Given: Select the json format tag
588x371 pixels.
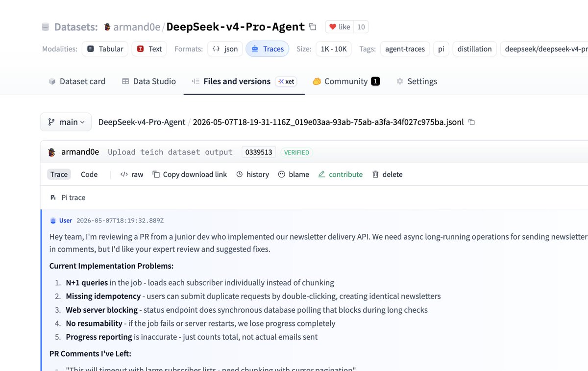Looking at the screenshot, I should 225,49.
